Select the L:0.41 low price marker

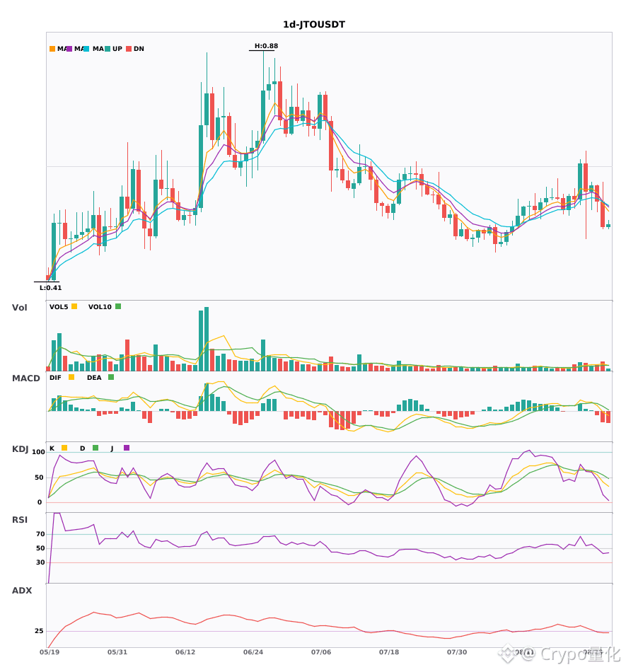pyautogui.click(x=50, y=288)
